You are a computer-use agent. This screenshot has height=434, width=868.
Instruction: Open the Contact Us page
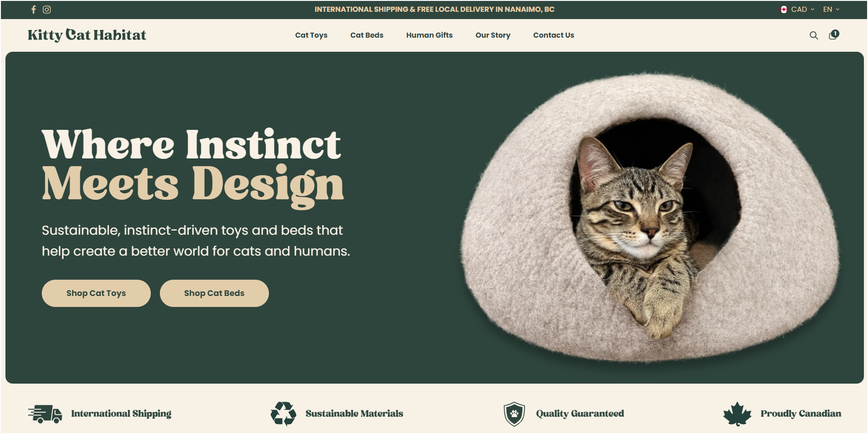(x=553, y=35)
